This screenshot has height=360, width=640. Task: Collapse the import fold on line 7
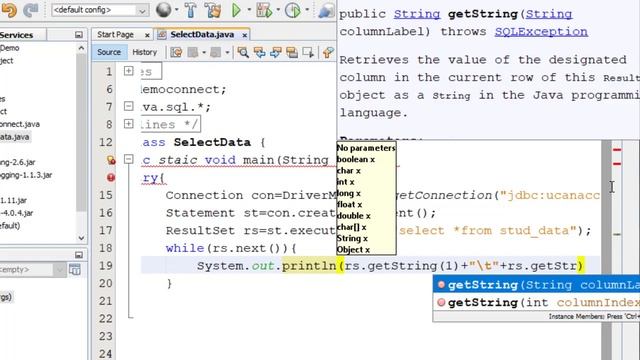click(x=129, y=106)
